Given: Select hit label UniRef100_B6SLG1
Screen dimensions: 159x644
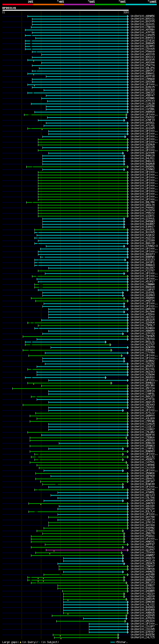Looking at the screenshot, I should pyautogui.click(x=143, y=342).
